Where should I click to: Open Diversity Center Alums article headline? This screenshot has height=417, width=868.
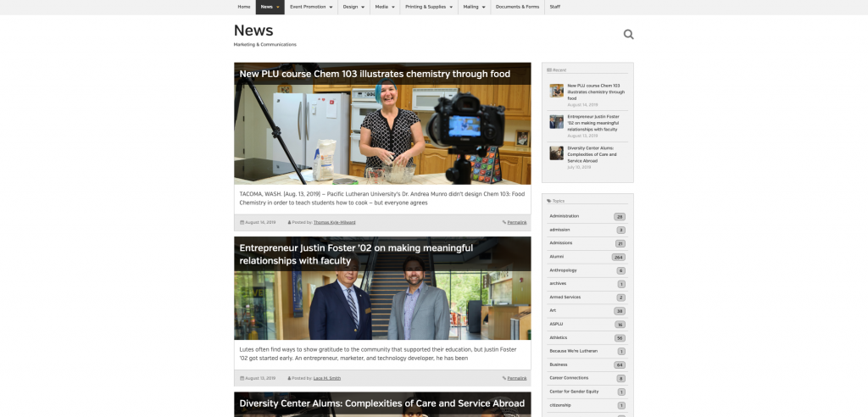pyautogui.click(x=382, y=403)
